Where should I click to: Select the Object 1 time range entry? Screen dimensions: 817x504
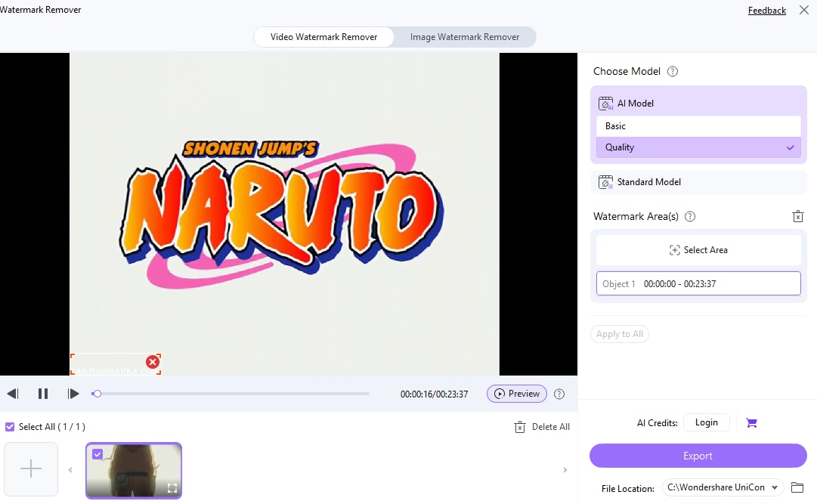pos(698,283)
